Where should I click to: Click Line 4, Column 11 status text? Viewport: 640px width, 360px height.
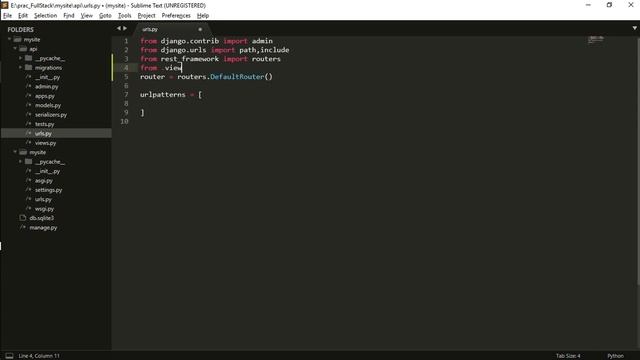[x=39, y=356]
